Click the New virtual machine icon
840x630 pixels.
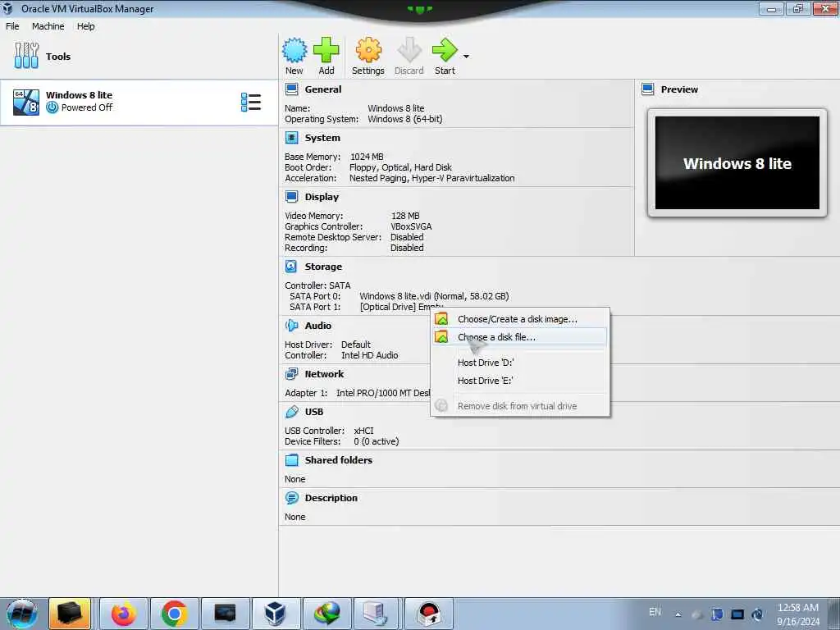tap(294, 50)
